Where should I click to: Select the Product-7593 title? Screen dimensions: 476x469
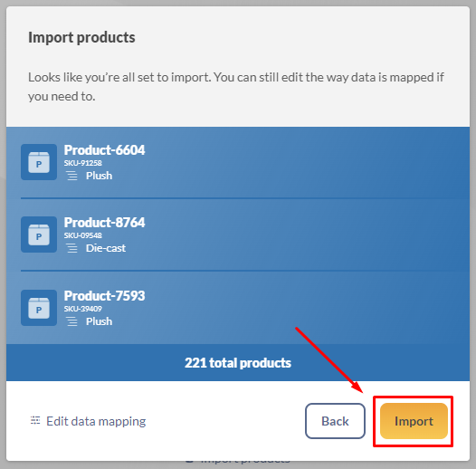tap(104, 296)
